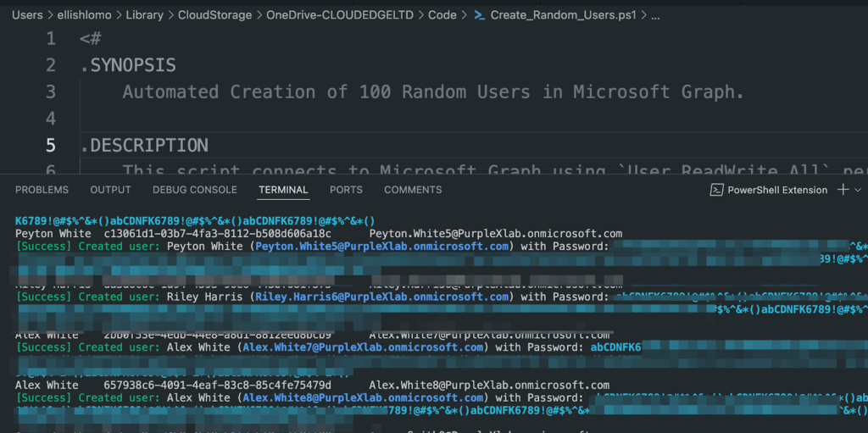Click '[Success] Created user:' before Riley Harris
The image size is (868, 433).
pyautogui.click(x=90, y=297)
